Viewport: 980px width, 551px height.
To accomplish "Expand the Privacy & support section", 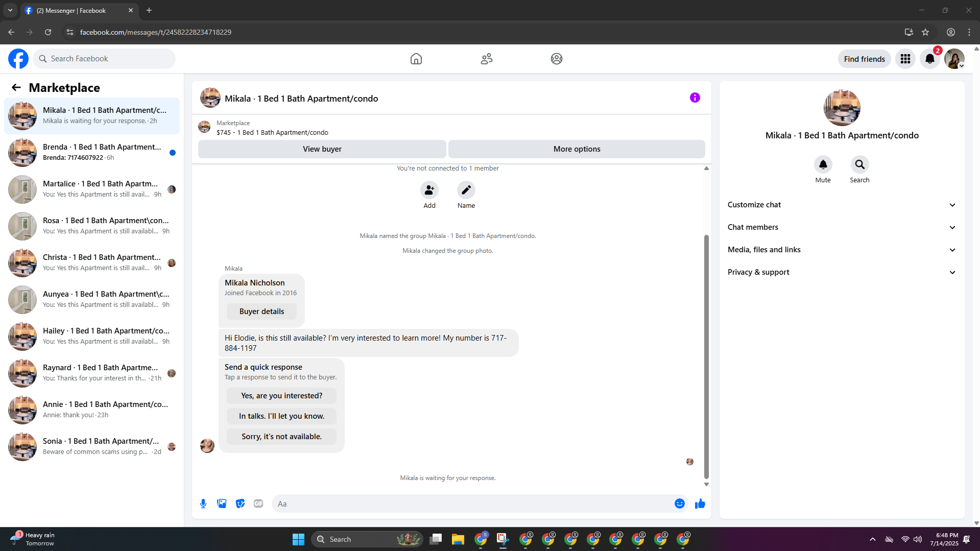I will (841, 272).
